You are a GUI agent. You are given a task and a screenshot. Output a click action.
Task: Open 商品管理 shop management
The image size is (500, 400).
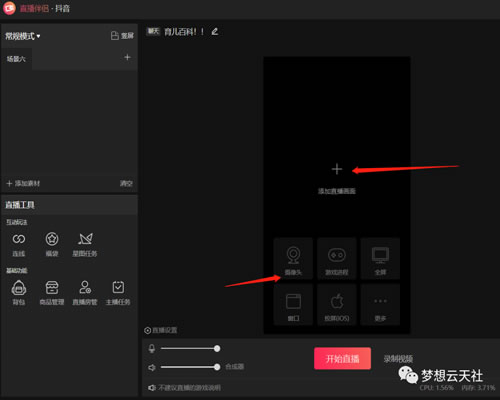[x=52, y=293]
